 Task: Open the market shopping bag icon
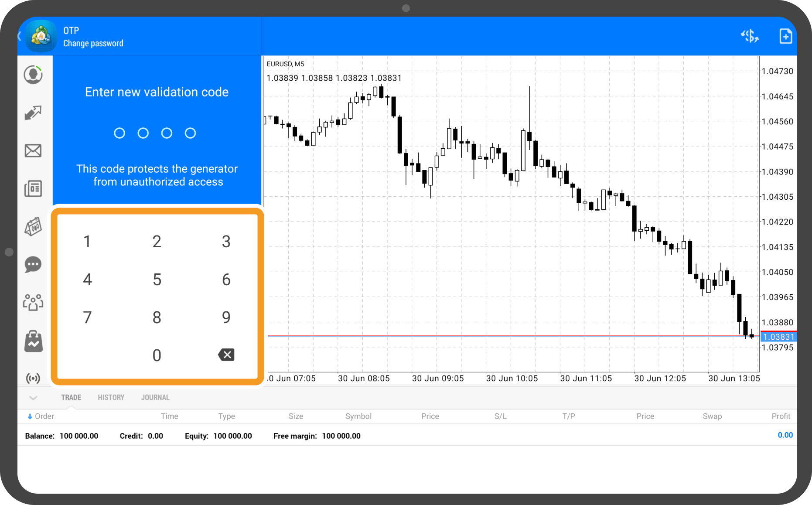[33, 341]
